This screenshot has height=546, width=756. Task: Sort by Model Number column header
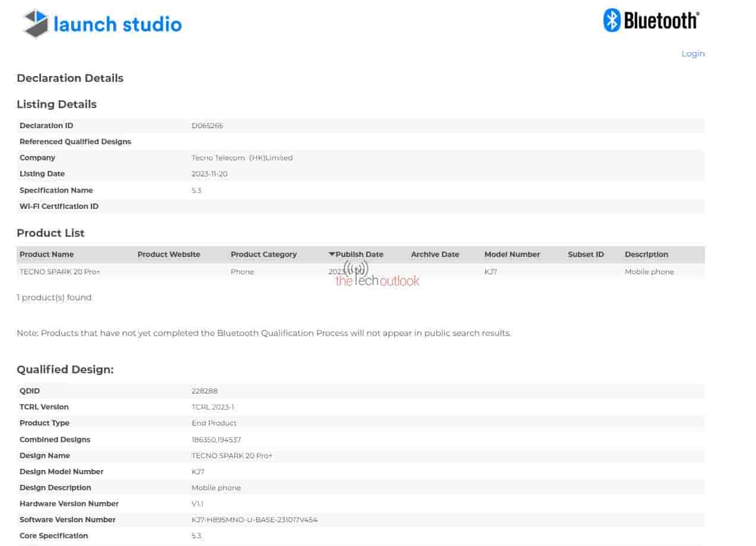pos(512,255)
